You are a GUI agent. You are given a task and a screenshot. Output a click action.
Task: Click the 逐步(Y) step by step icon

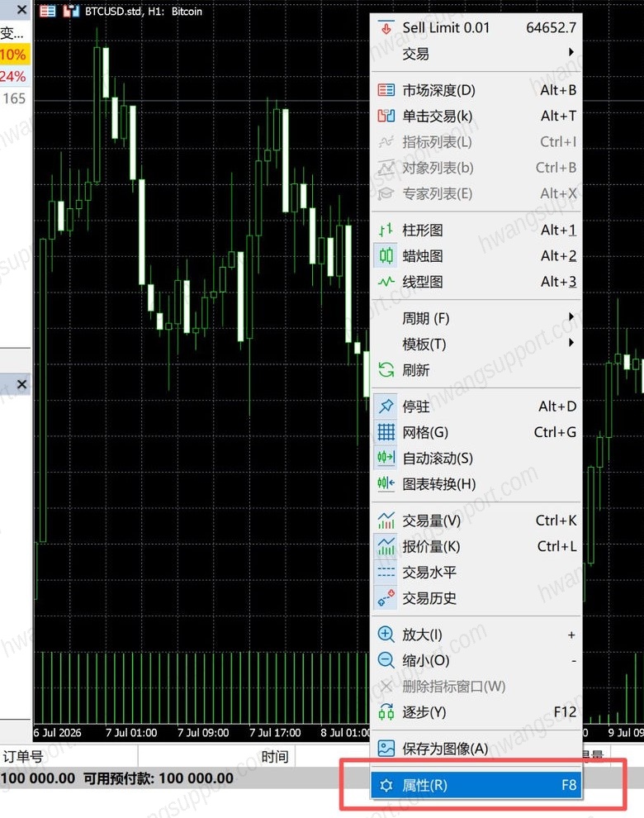(386, 711)
